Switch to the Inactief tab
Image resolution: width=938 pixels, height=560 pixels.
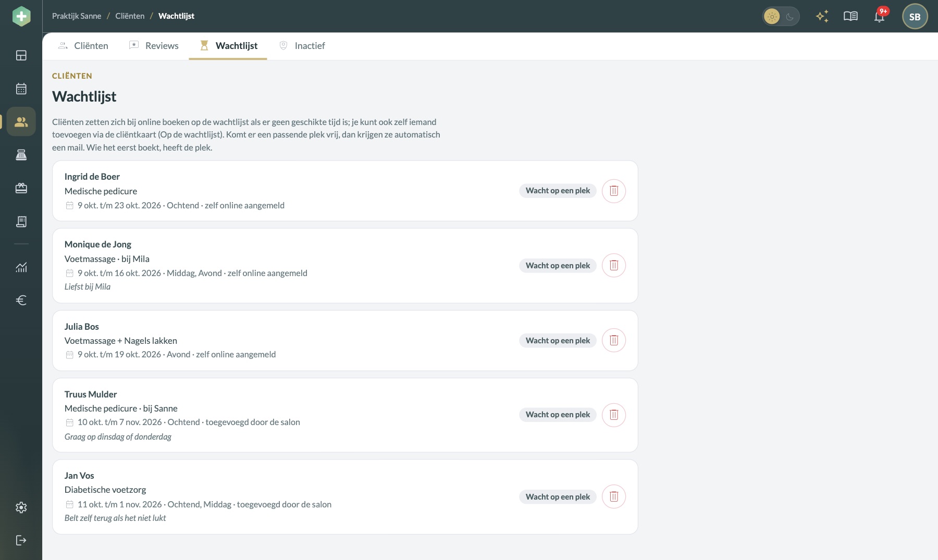[x=302, y=46]
